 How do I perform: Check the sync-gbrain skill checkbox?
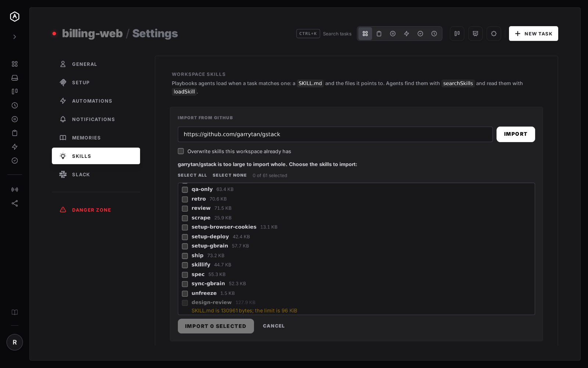pyautogui.click(x=185, y=284)
